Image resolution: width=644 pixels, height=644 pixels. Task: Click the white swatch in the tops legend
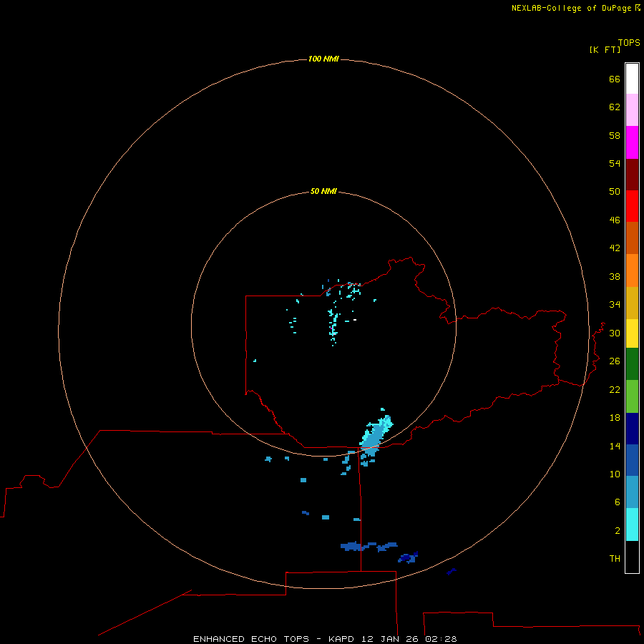pyautogui.click(x=632, y=79)
